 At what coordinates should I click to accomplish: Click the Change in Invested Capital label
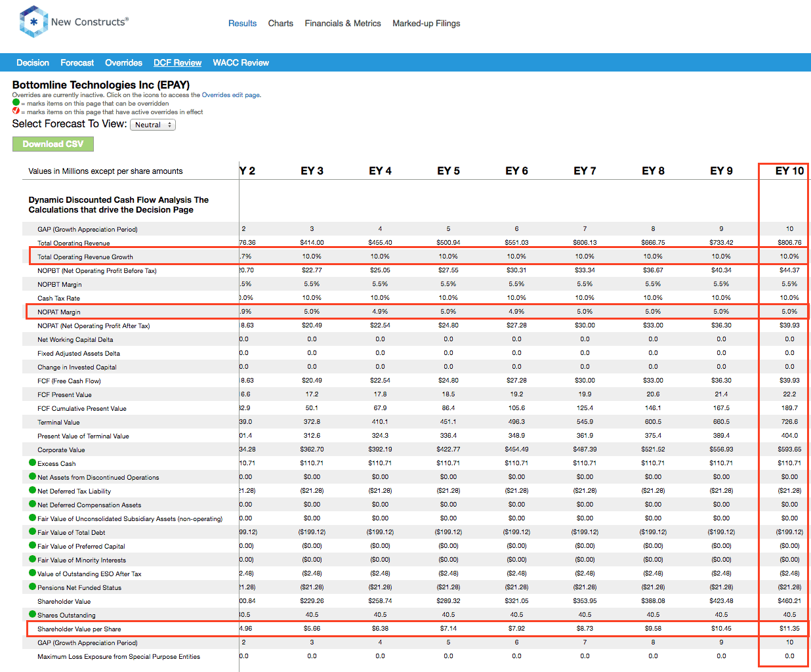77,367
